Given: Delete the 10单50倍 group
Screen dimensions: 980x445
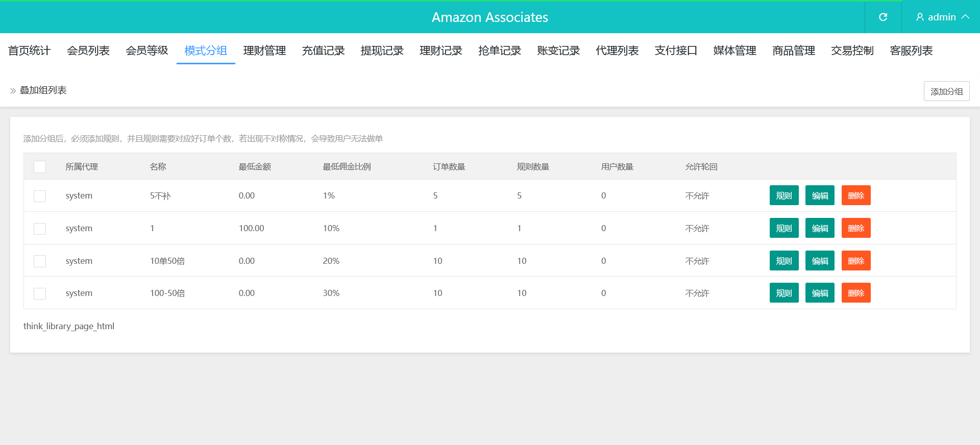Looking at the screenshot, I should click(856, 261).
